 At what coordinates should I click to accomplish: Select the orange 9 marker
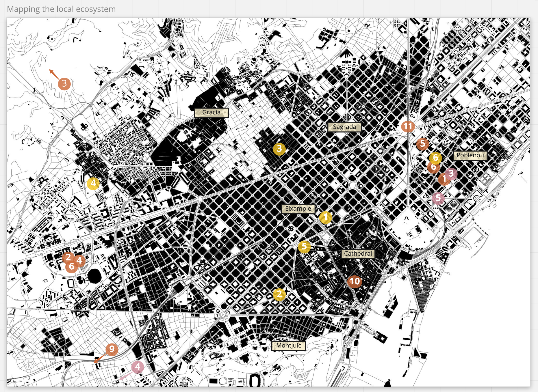point(112,350)
